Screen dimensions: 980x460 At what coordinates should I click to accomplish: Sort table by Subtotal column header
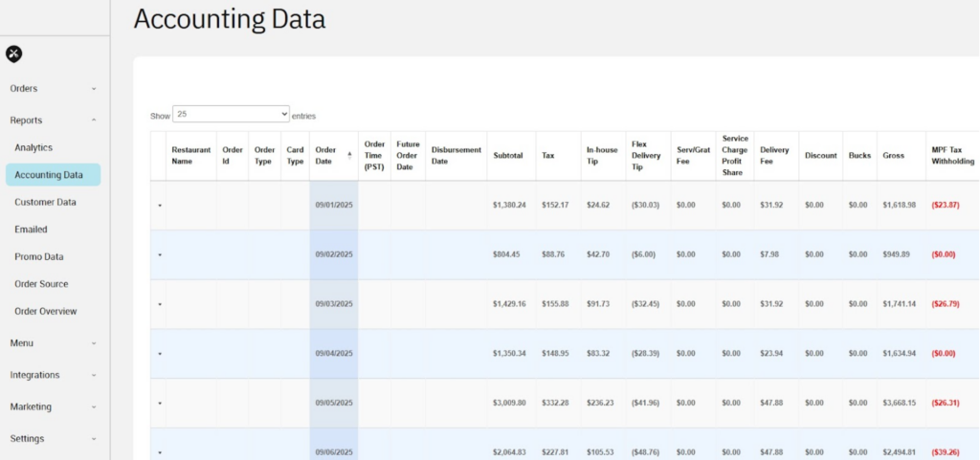(x=508, y=155)
